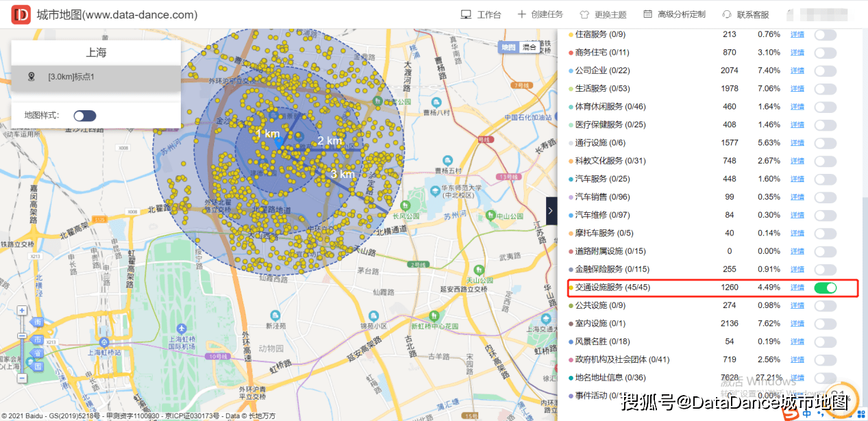Switch map to 混合 hybrid view
The width and height of the screenshot is (868, 421).
click(530, 47)
